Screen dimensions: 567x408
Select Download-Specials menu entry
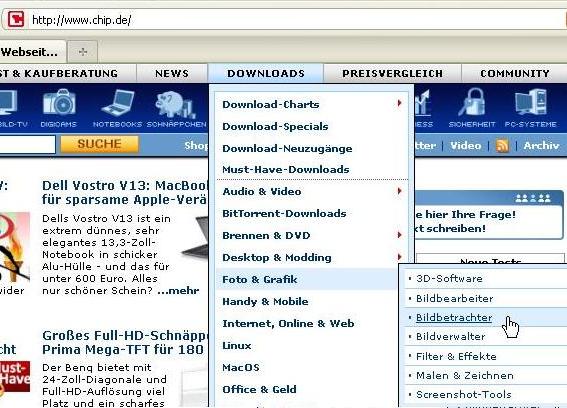(x=275, y=127)
